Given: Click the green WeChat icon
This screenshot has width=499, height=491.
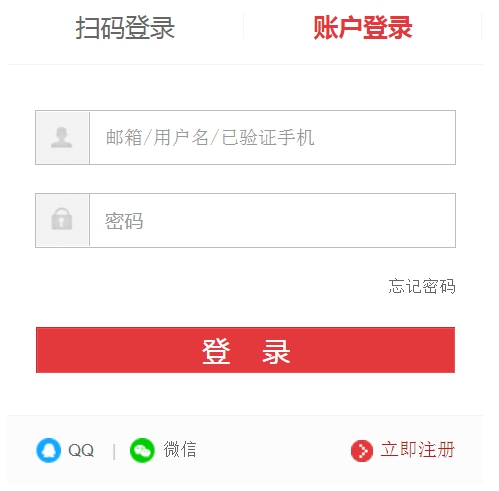Looking at the screenshot, I should tap(142, 450).
